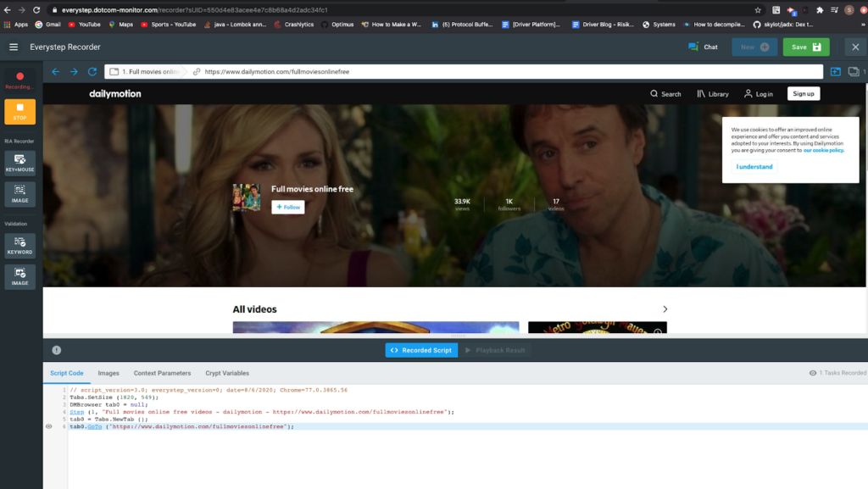The width and height of the screenshot is (868, 489).
Task: Switch to the Script Code tab
Action: (x=66, y=374)
